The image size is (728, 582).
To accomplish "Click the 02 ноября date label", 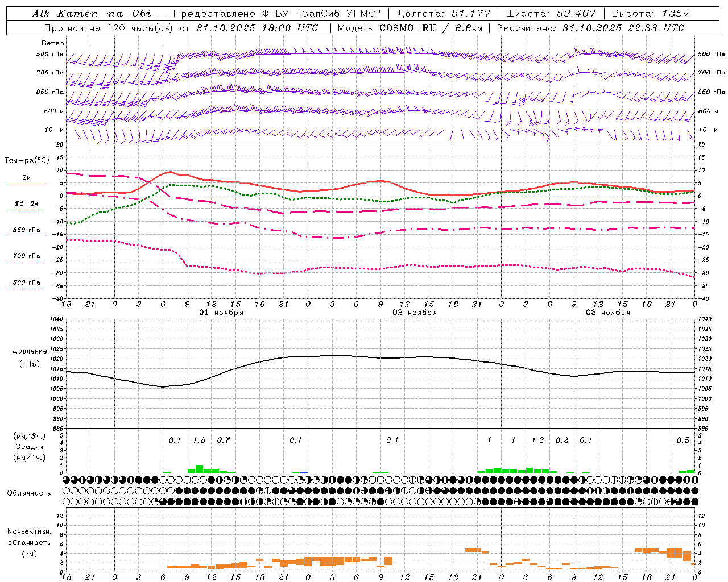I will point(415,313).
